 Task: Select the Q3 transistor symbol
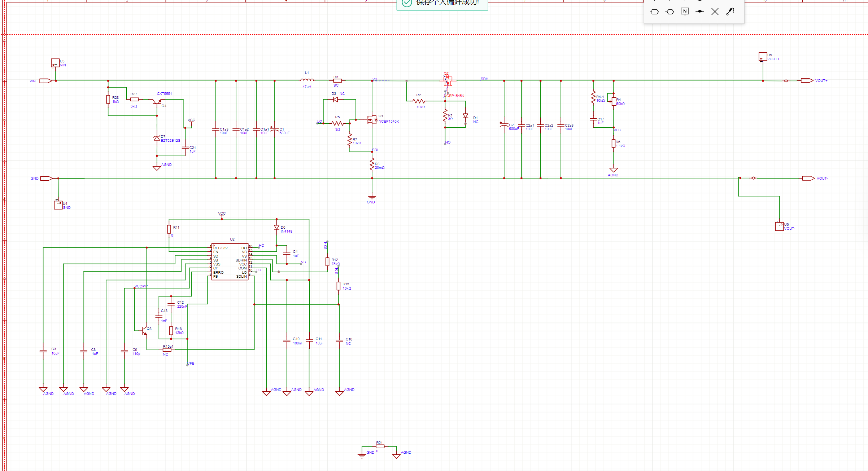(144, 330)
